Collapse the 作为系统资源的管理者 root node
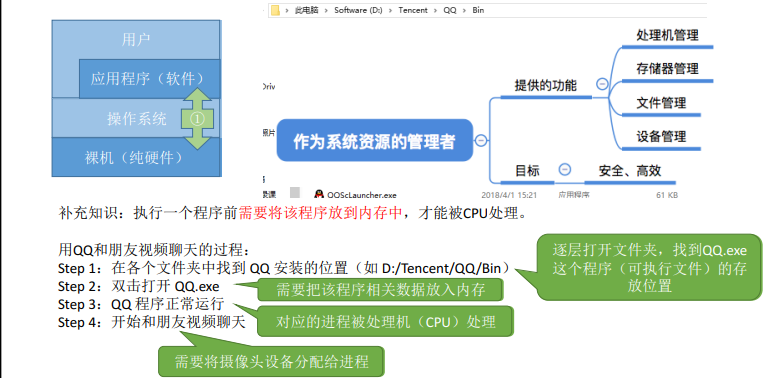The height and width of the screenshot is (378, 772). click(x=481, y=140)
